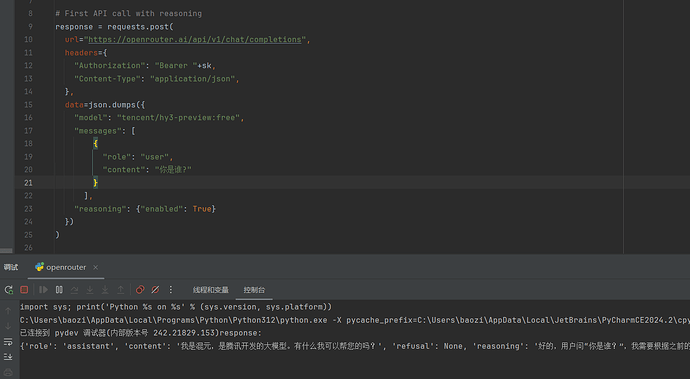Click the Step Into My Code icon
The image size is (690, 379).
[105, 290]
